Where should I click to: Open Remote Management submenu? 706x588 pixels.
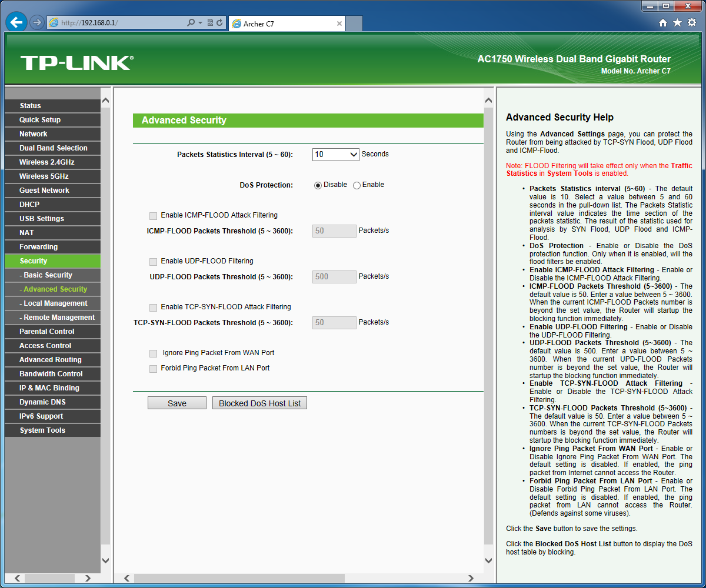click(52, 318)
